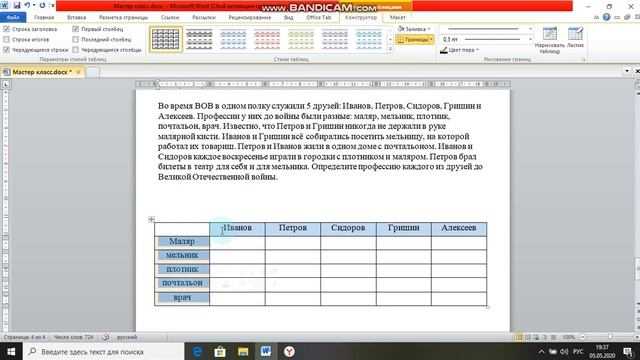Click the Undo icon in title bar
Screen dimensions: 640x360
pyautogui.click(x=27, y=5)
